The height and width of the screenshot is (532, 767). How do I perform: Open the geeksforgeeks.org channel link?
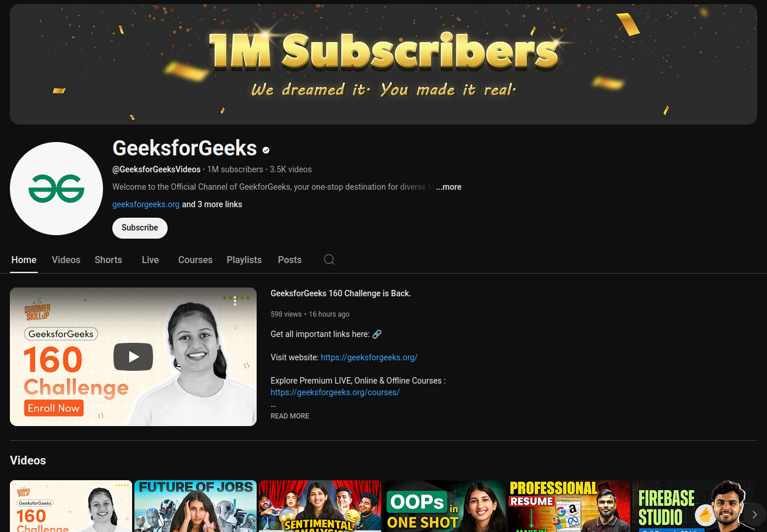click(145, 204)
